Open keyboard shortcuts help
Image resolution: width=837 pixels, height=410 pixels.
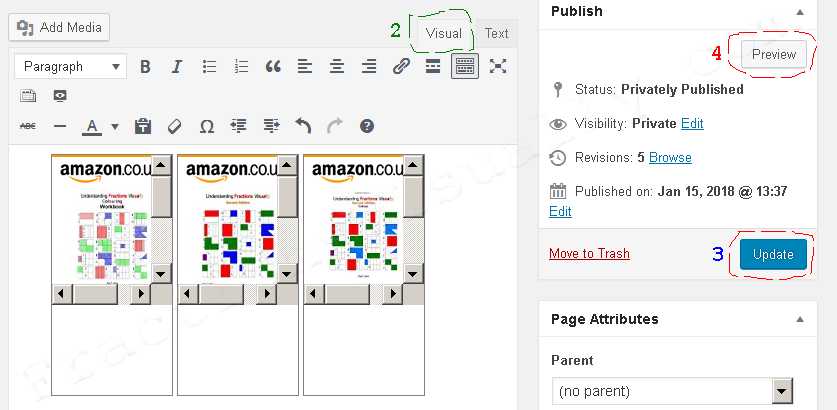[367, 127]
